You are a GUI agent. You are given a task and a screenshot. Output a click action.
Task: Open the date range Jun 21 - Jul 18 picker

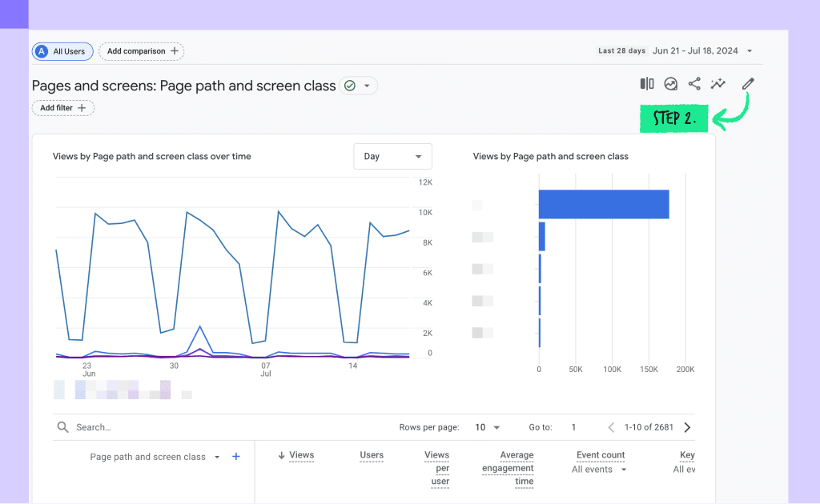[x=701, y=50]
